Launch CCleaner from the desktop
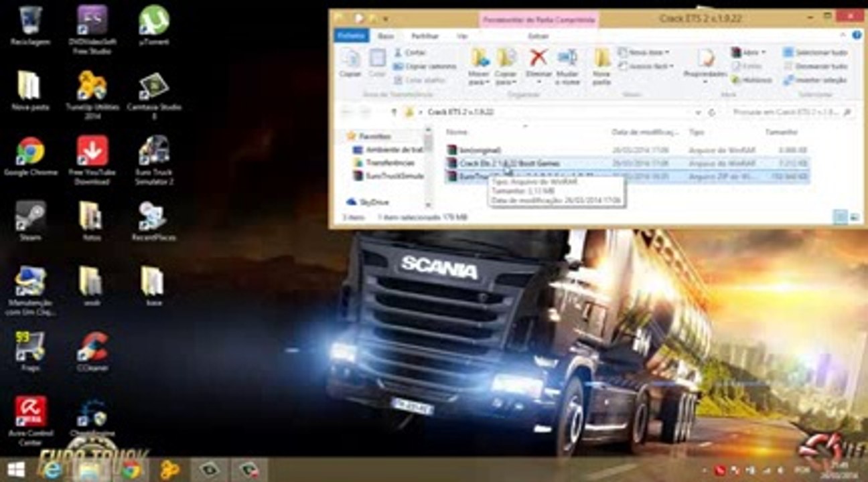Viewport: 868px width, 482px height. [92, 351]
